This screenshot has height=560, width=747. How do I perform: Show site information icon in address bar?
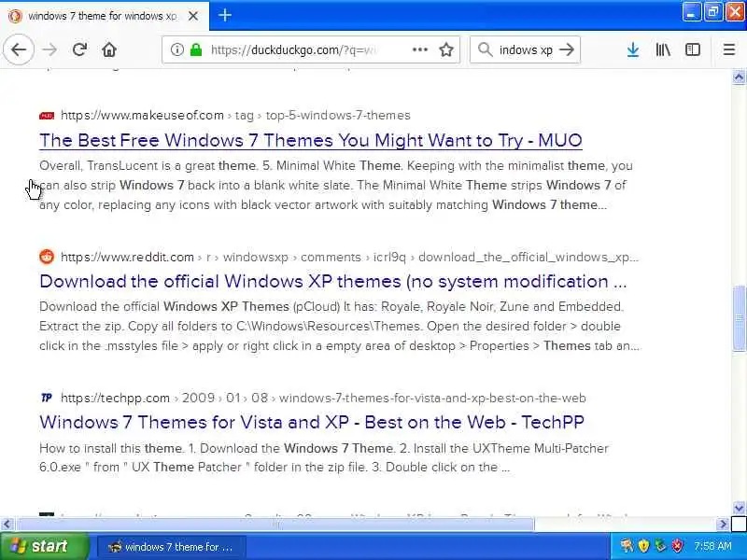tap(176, 49)
